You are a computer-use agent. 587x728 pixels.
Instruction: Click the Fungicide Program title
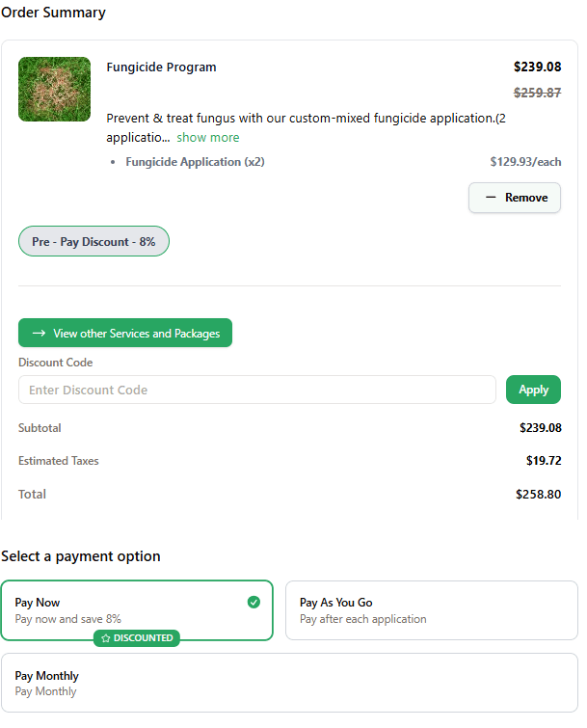click(161, 67)
